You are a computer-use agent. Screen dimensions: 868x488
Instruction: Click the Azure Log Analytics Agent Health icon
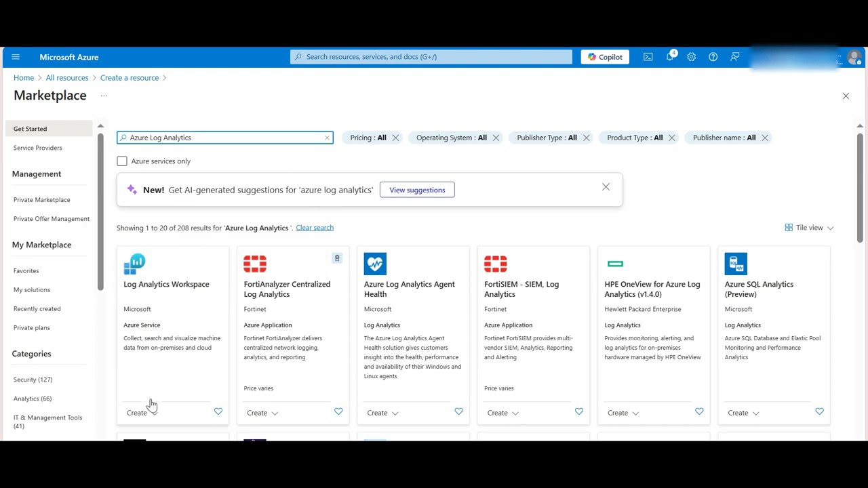(x=375, y=264)
